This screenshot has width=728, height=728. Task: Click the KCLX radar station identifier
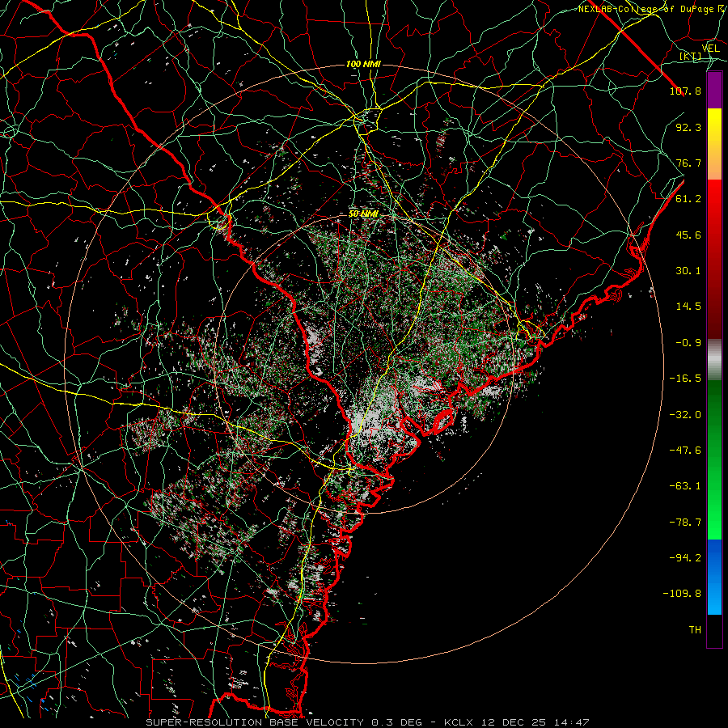459,722
